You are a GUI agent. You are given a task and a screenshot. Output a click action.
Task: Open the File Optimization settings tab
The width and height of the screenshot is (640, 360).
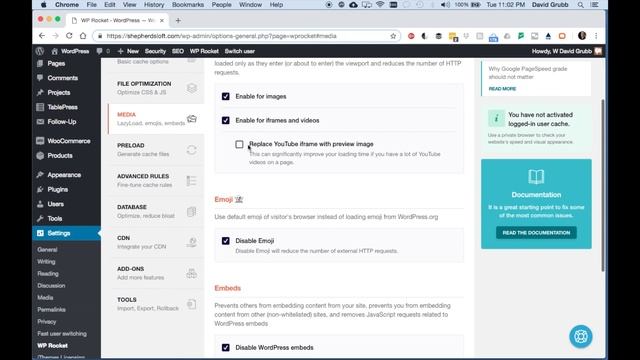(x=156, y=88)
